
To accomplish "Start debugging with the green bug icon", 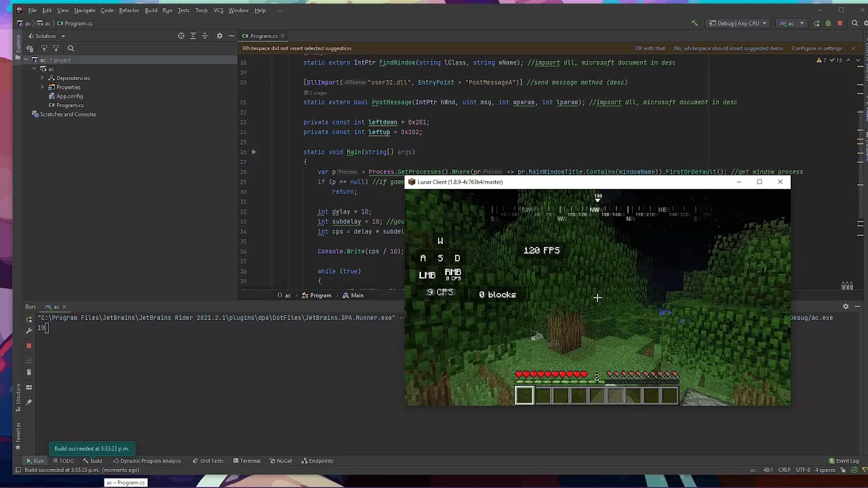I will pos(828,23).
